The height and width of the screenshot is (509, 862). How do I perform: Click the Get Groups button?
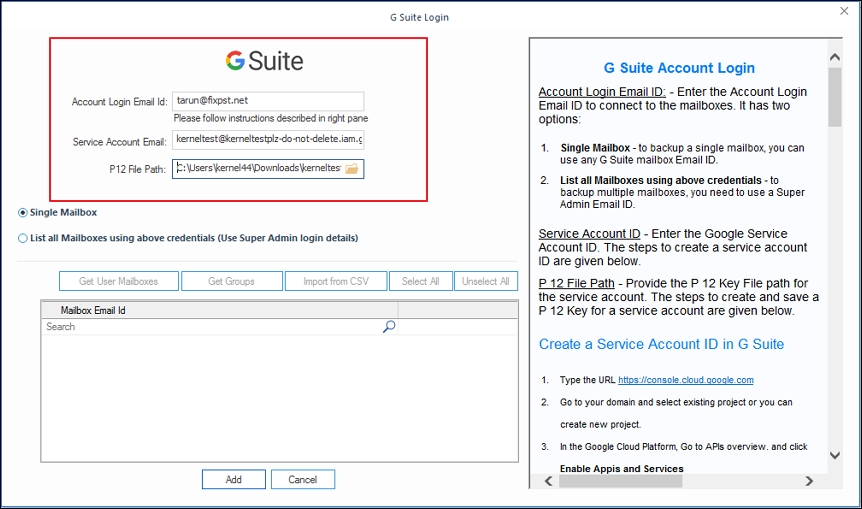[x=231, y=281]
